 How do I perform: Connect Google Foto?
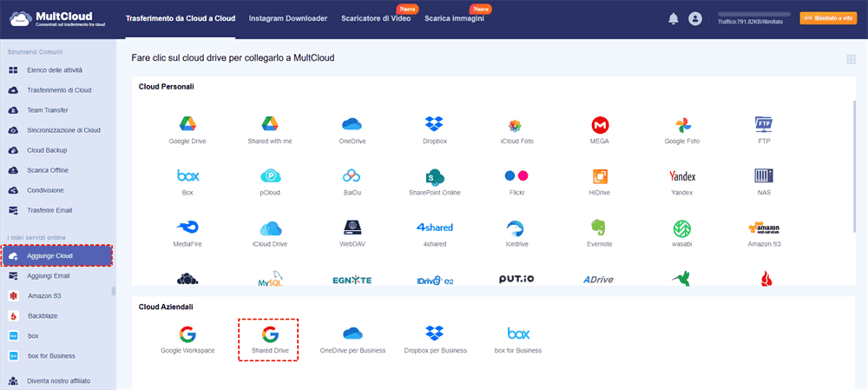682,130
